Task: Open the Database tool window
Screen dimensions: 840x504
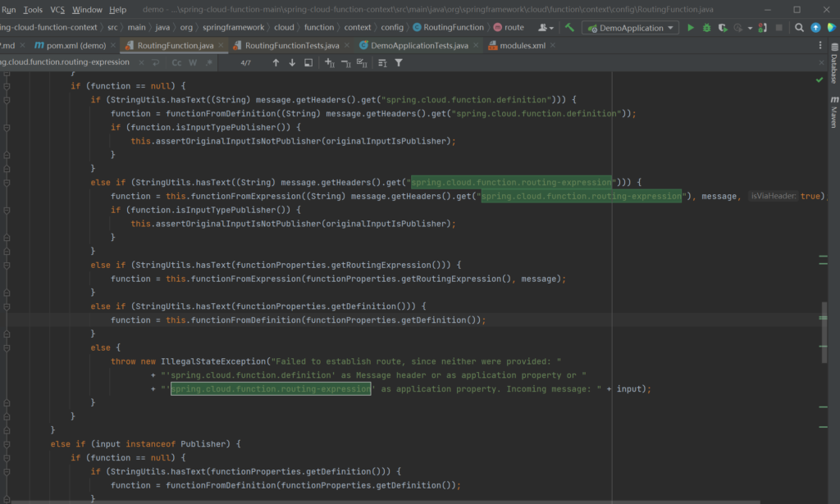Action: coord(834,64)
